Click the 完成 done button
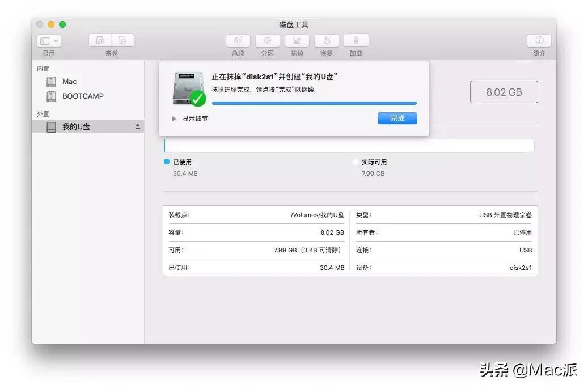This screenshot has width=588, height=389. click(397, 119)
